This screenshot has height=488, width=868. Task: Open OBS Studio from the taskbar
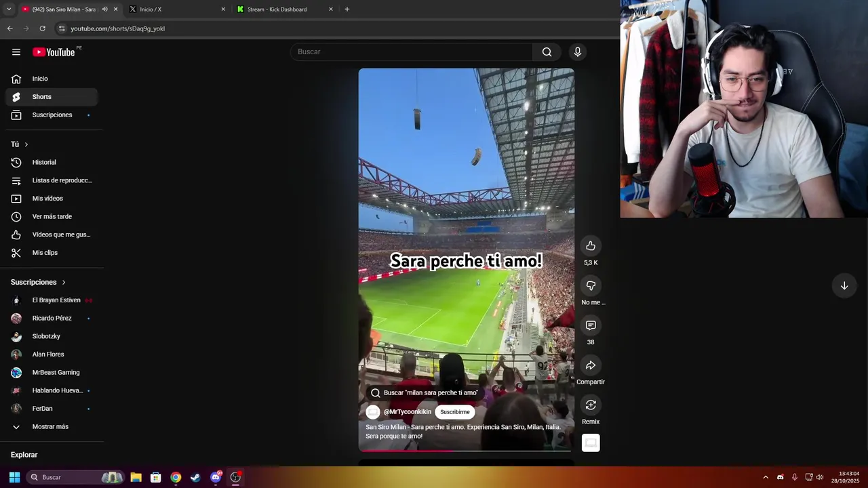click(x=235, y=477)
